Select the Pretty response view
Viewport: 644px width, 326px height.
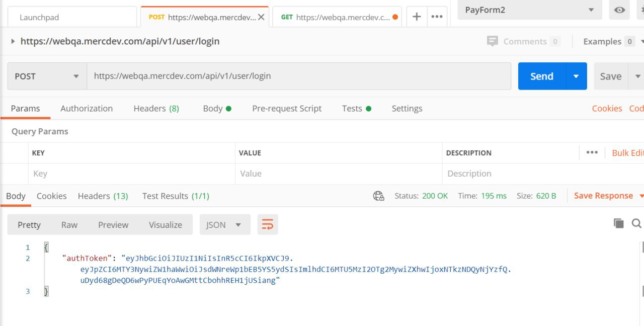click(x=29, y=225)
